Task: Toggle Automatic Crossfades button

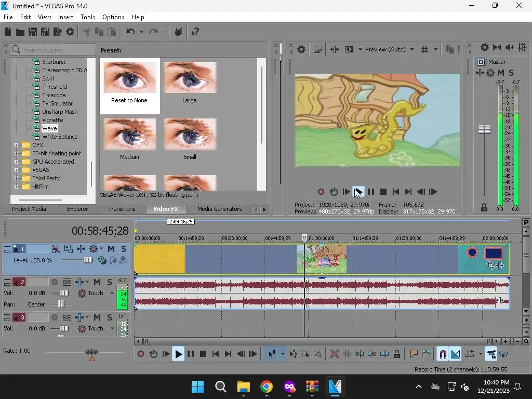Action: [x=455, y=354]
